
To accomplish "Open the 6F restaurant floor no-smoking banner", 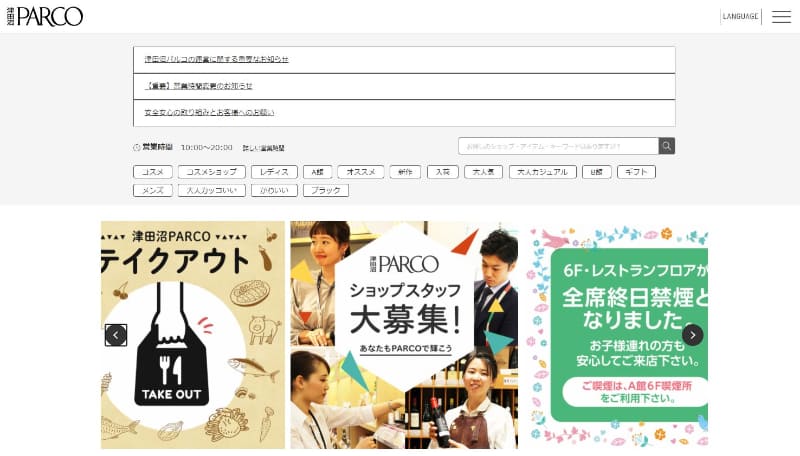I will coord(616,335).
